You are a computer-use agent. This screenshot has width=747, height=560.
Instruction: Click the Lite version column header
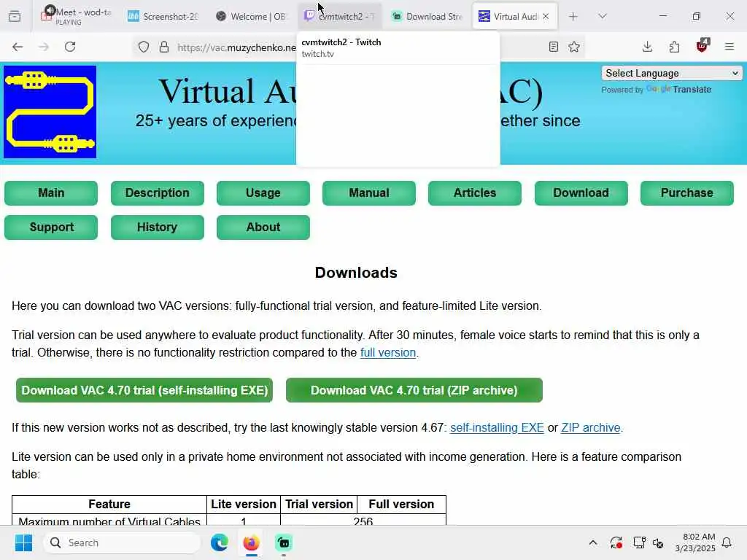(x=244, y=505)
